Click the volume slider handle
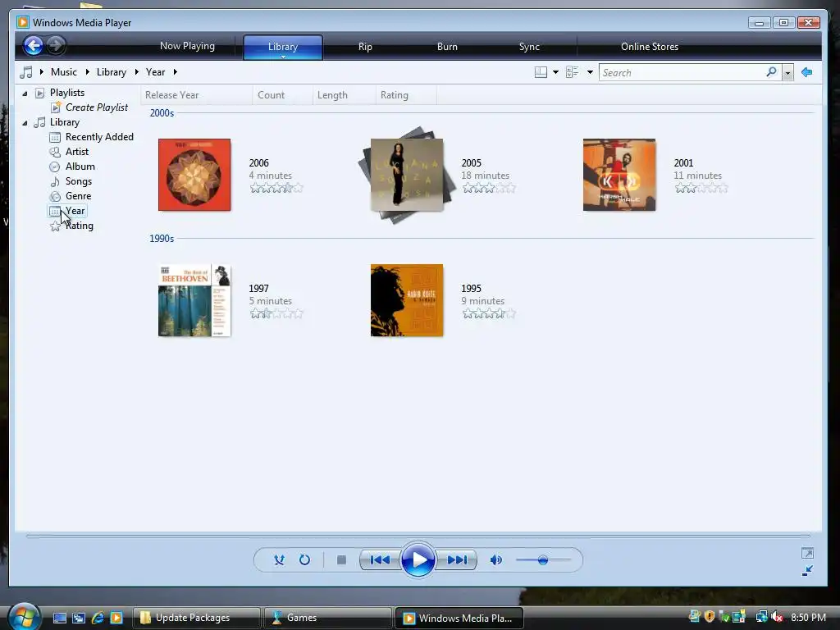This screenshot has height=630, width=840. tap(543, 559)
